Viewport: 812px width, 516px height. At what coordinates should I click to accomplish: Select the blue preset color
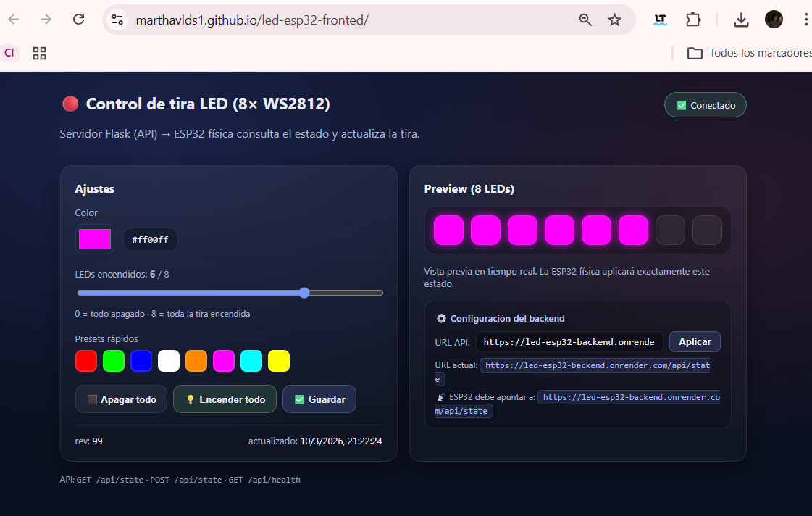click(141, 361)
